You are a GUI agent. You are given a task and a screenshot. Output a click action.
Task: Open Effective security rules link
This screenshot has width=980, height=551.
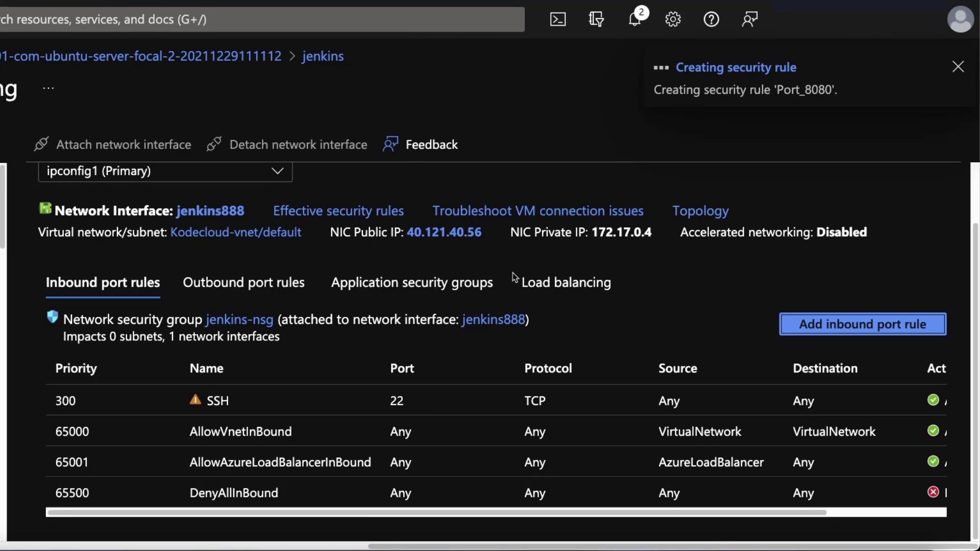[338, 211]
